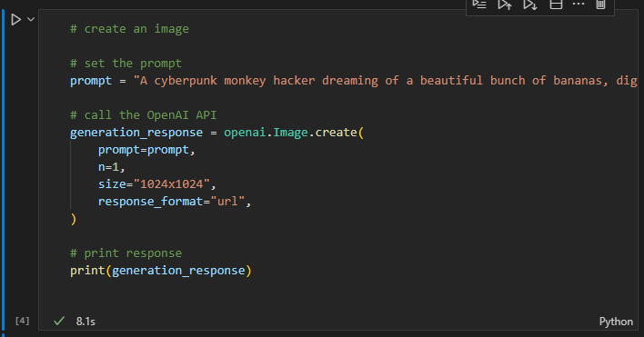Click the size="1024x1024" argument
This screenshot has width=644, height=337.
156,184
